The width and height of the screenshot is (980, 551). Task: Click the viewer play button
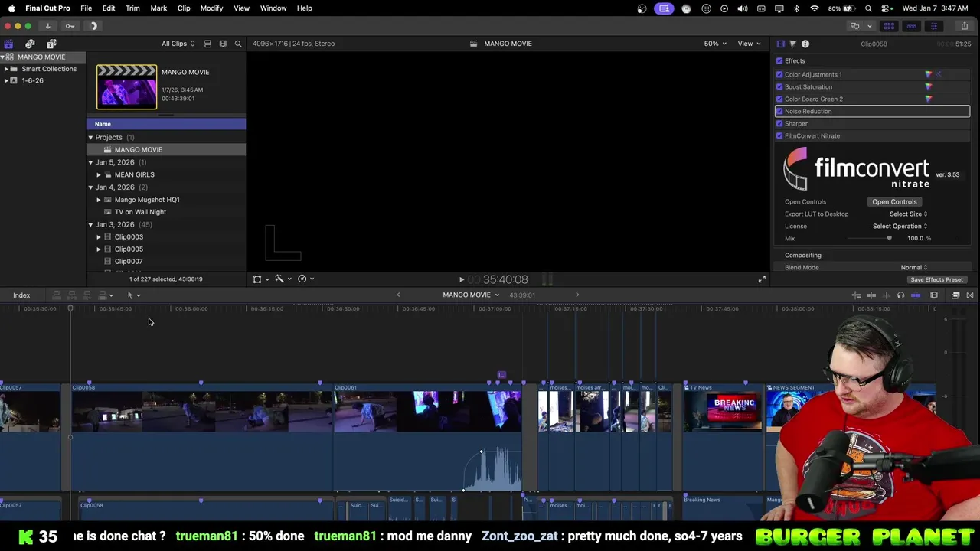(x=461, y=280)
